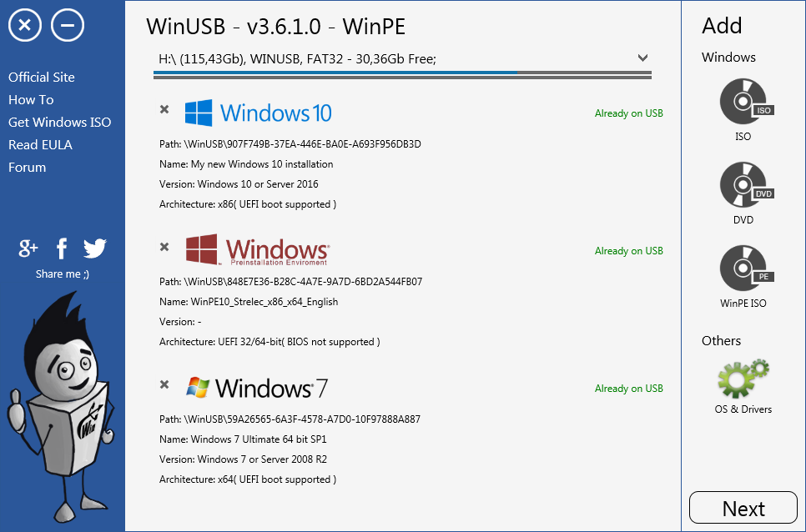Click the USB drive space usage bar
Image resolution: width=806 pixels, height=532 pixels.
402,74
